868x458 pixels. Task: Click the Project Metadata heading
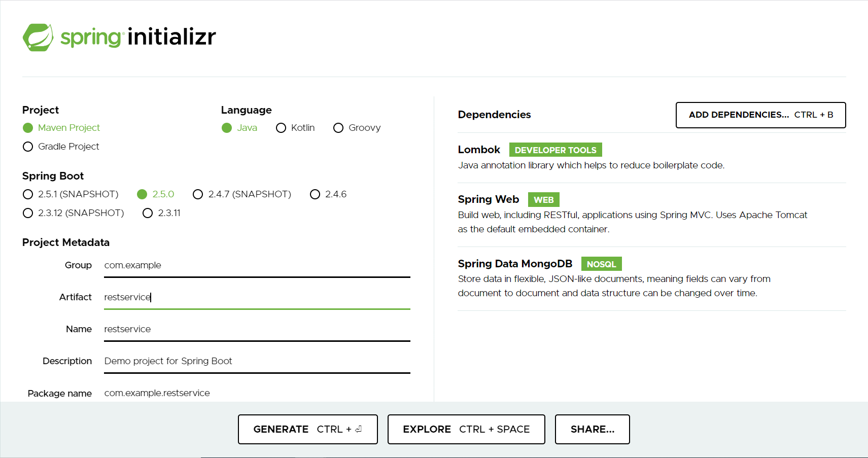tap(66, 242)
